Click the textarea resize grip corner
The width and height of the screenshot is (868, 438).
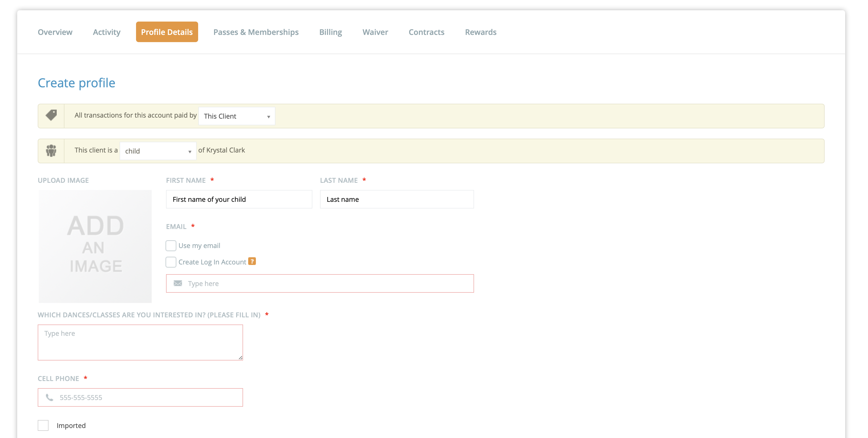[240, 357]
